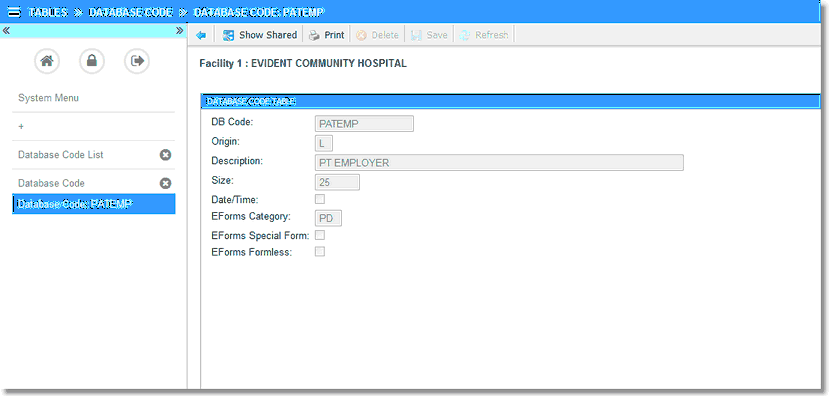The height and width of the screenshot is (398, 830).
Task: Click the Refresh toolbar button
Action: tap(484, 35)
